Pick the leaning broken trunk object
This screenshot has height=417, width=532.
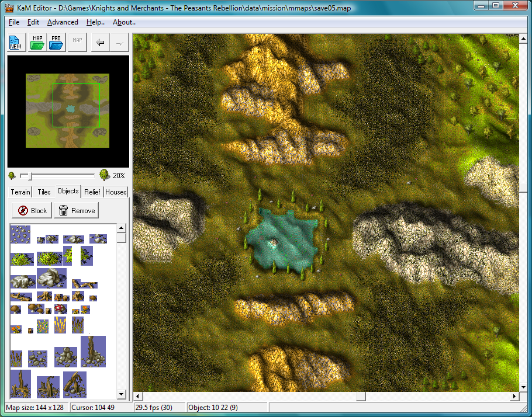[x=75, y=384]
